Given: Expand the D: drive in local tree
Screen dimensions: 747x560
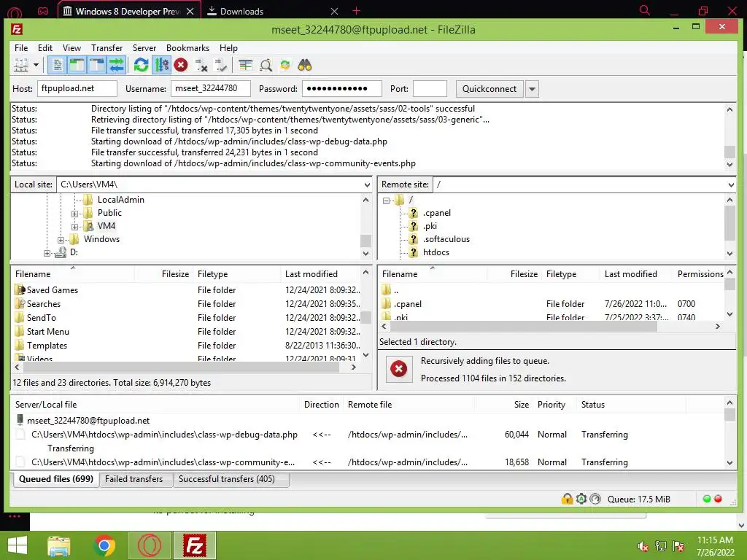Looking at the screenshot, I should pos(47,253).
